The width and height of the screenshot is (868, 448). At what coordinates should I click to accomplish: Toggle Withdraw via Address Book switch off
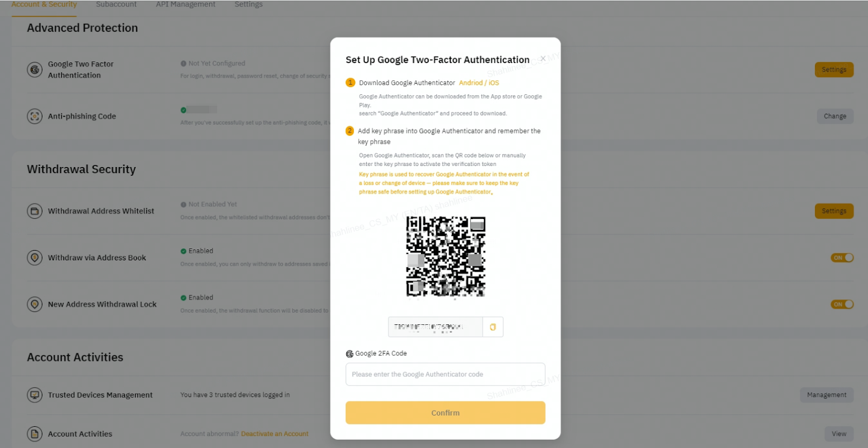click(x=842, y=258)
